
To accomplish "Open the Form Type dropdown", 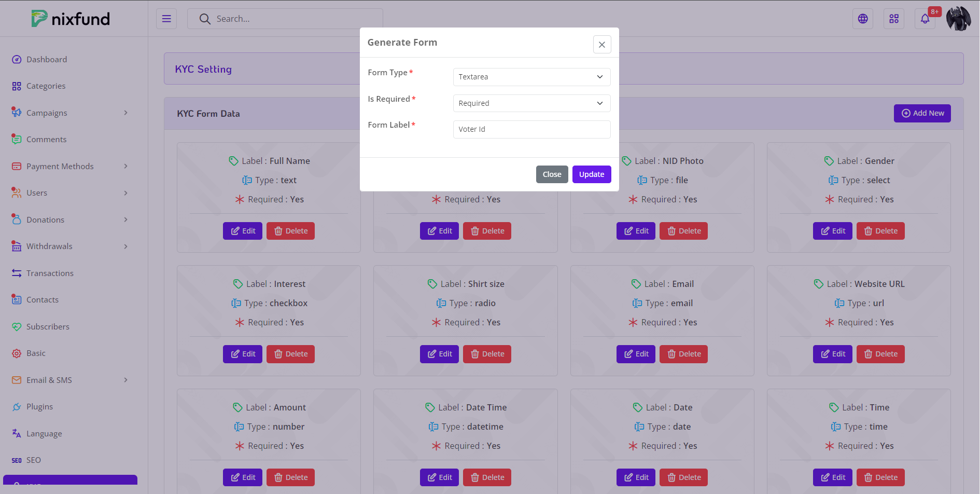I will (531, 77).
